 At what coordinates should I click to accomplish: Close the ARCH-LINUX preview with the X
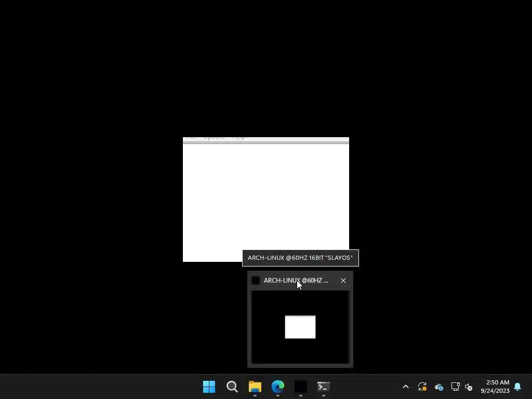343,280
